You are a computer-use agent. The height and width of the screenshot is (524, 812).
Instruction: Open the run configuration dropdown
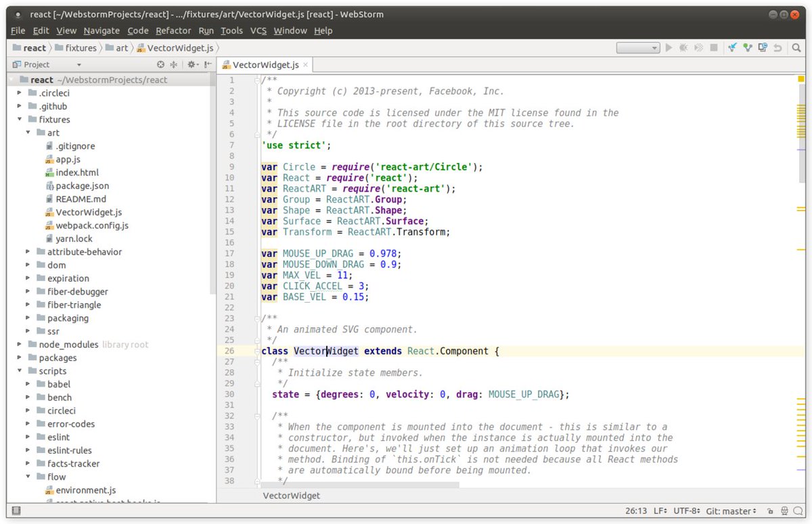(638, 48)
